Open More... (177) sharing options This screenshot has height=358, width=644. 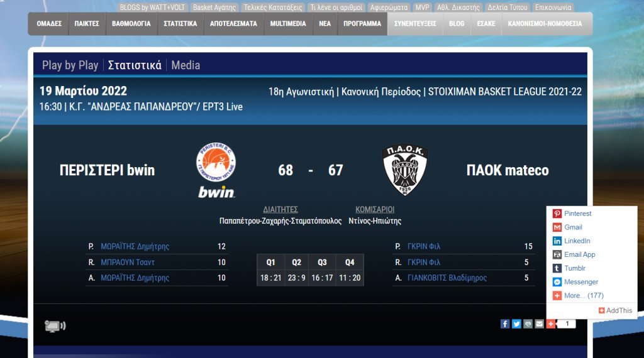pyautogui.click(x=583, y=296)
